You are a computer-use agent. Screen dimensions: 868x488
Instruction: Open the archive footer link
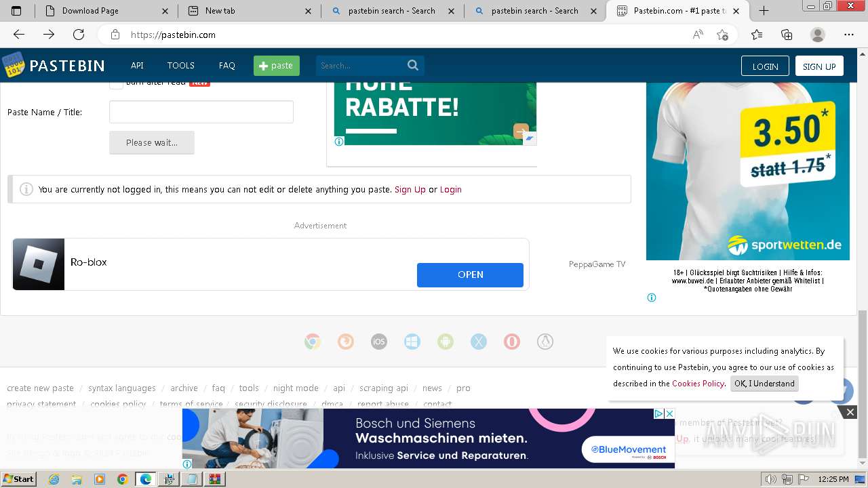point(184,388)
